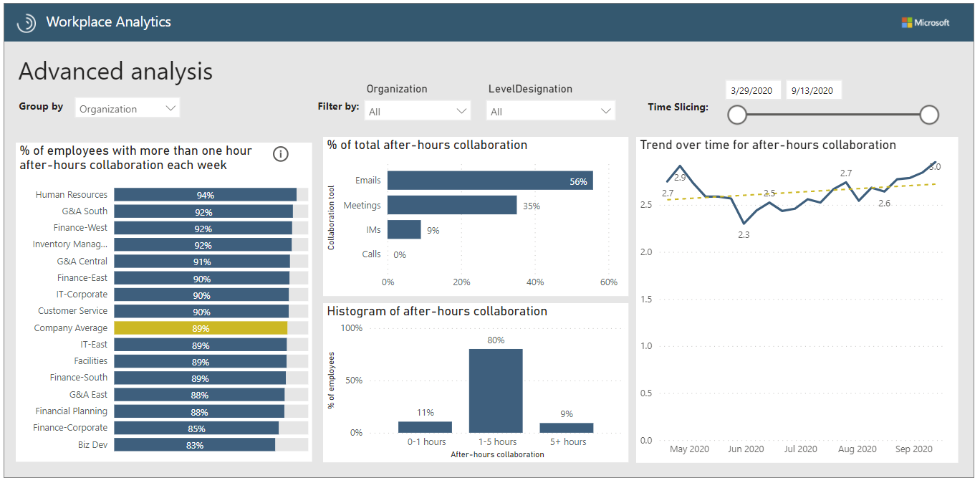Click the Biz Dev row label
This screenshot has width=980, height=483.
93,444
